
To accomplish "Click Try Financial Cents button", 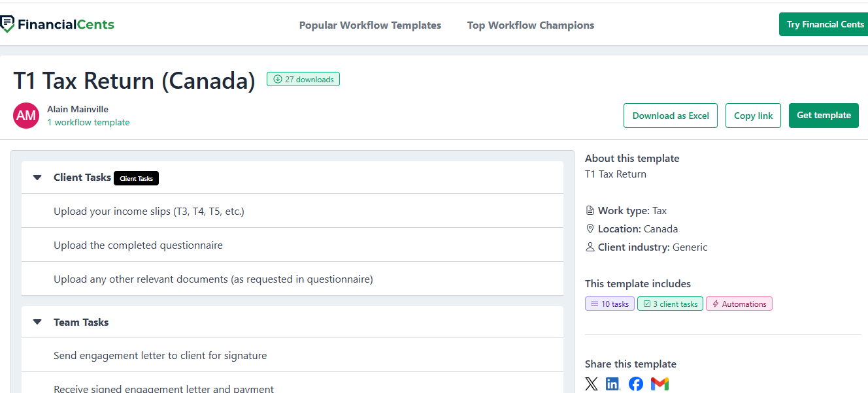I will pyautogui.click(x=824, y=24).
